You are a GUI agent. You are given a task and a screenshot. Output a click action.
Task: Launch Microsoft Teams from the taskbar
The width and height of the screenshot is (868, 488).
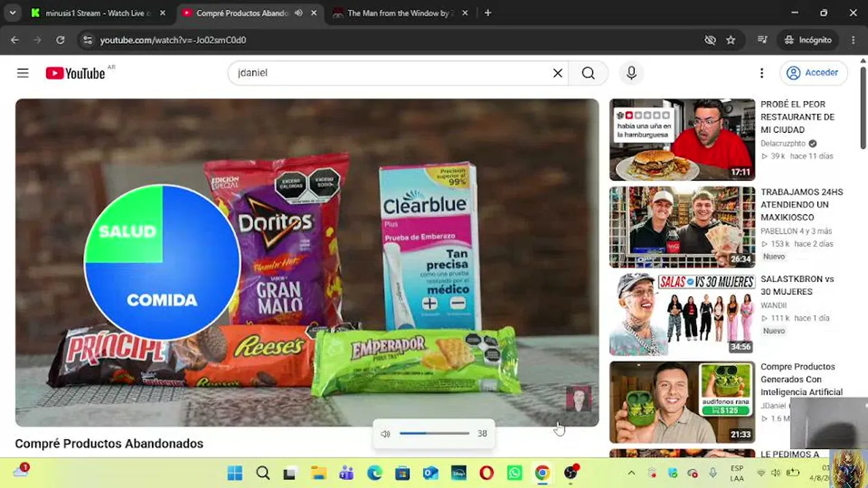(x=346, y=473)
